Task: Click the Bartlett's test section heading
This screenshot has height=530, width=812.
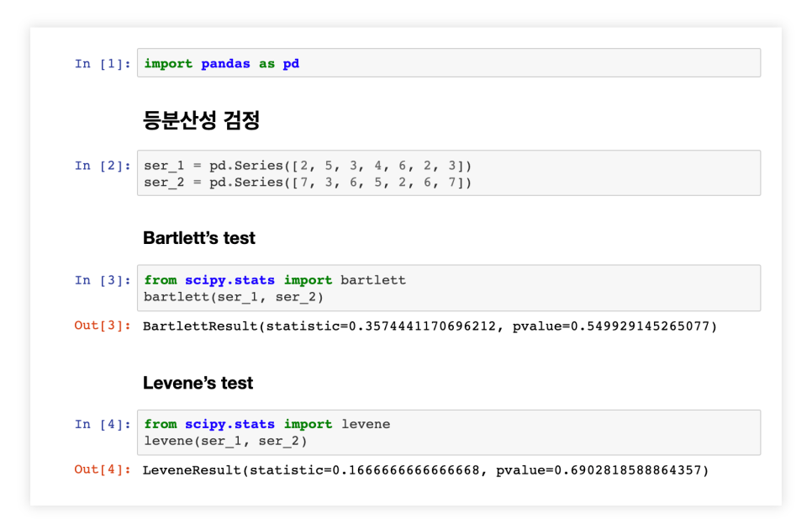Action: 198,237
